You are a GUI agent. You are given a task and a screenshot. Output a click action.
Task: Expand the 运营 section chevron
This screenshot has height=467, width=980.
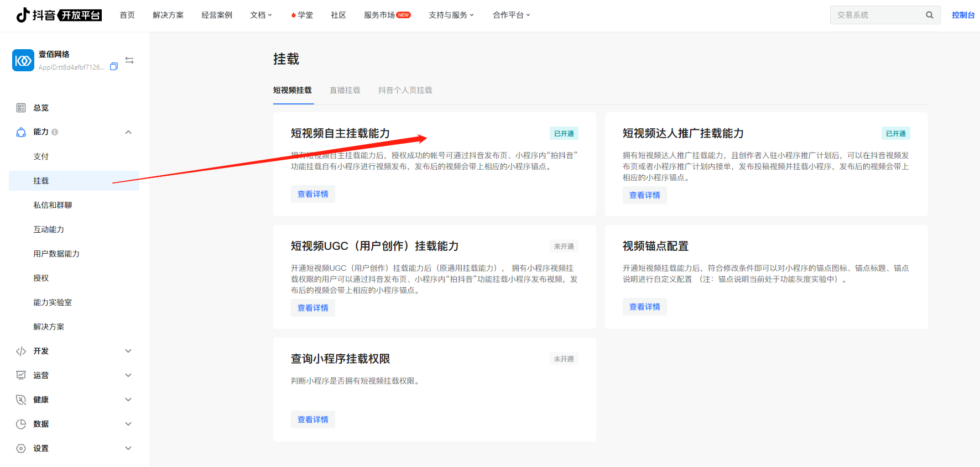[128, 375]
